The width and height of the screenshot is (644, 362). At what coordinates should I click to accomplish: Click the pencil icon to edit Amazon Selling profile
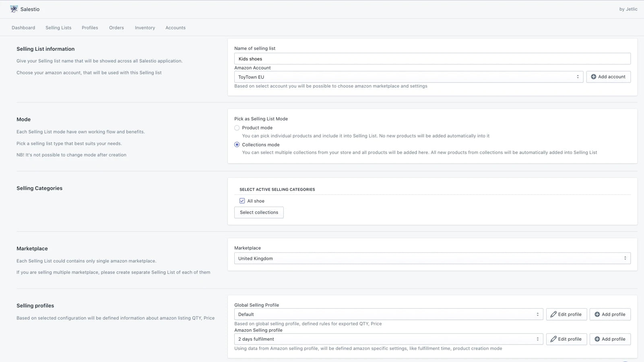click(x=553, y=339)
